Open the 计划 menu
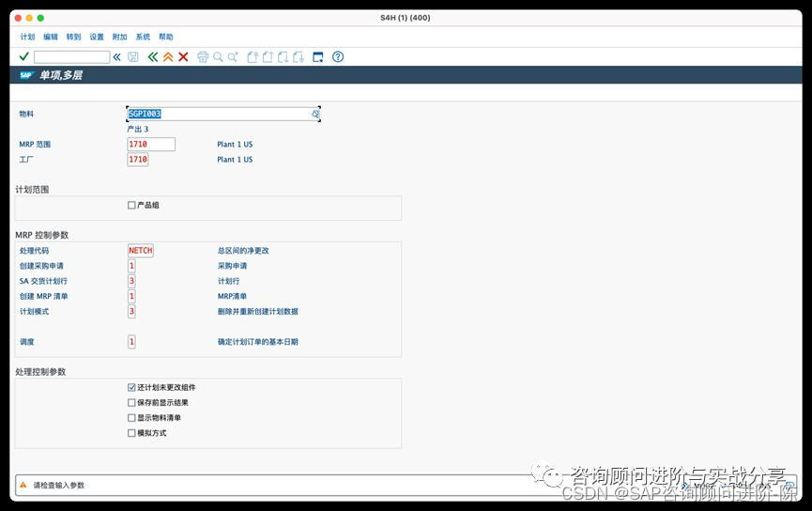 [x=27, y=37]
